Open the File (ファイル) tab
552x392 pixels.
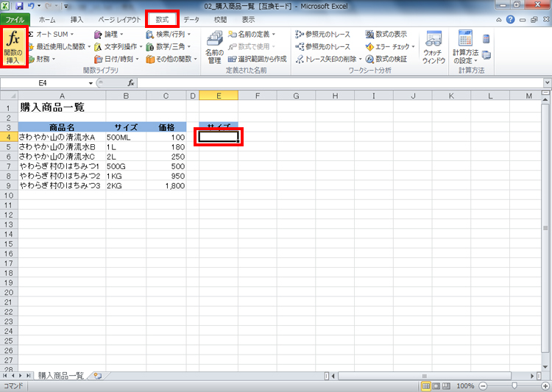tap(15, 20)
